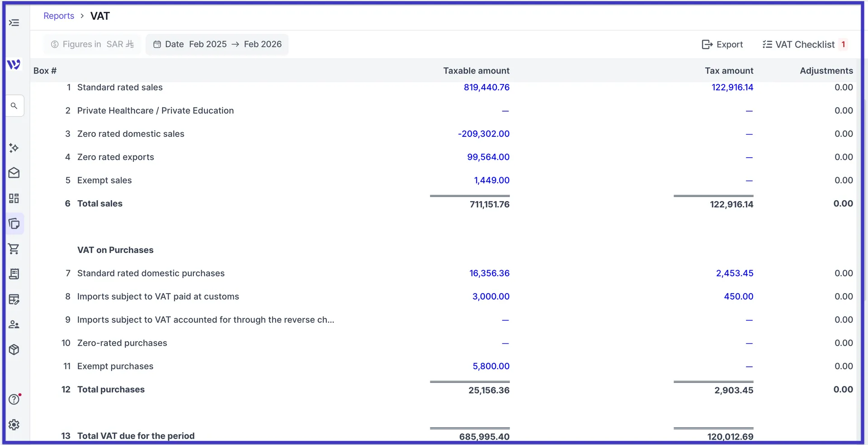868x445 pixels.
Task: Open the Wafeq logo home
Action: click(14, 65)
